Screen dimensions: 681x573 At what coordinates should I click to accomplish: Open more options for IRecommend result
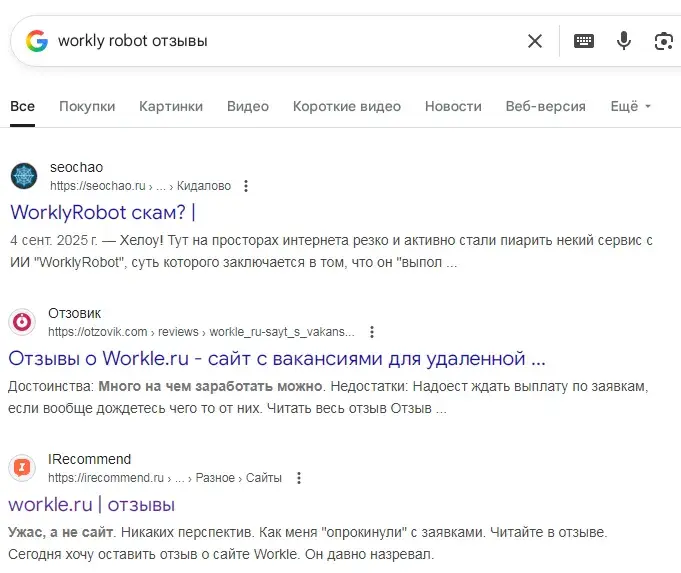click(x=299, y=478)
